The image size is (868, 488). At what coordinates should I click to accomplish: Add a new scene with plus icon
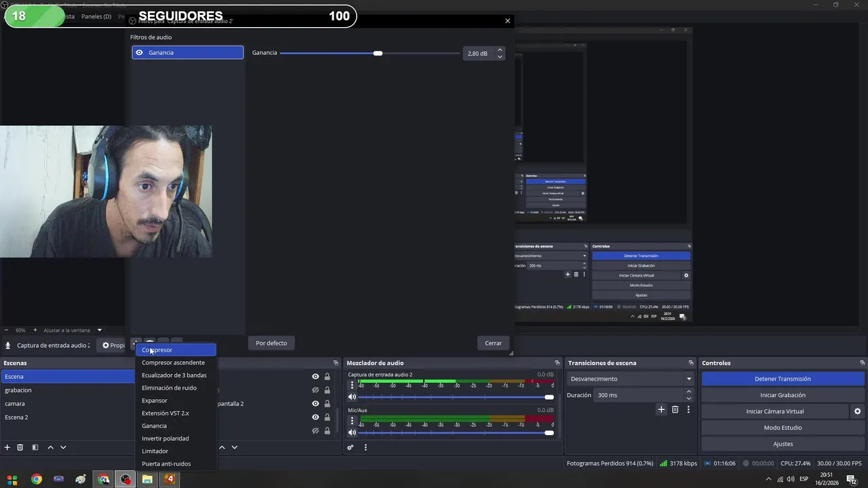click(7, 447)
